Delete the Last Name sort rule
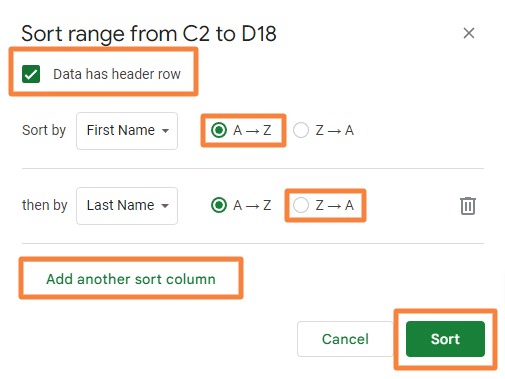The width and height of the screenshot is (505, 379). tap(468, 206)
